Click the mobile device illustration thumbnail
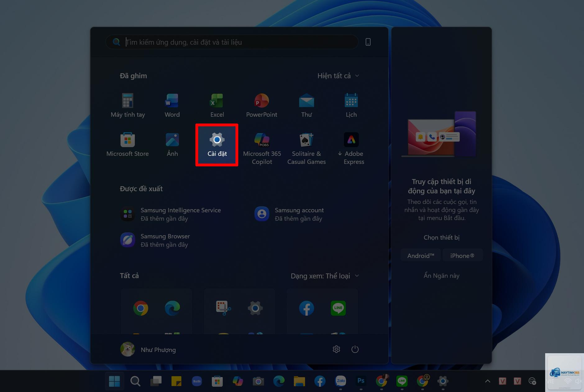Viewport: 584px width, 392px height. [x=439, y=134]
